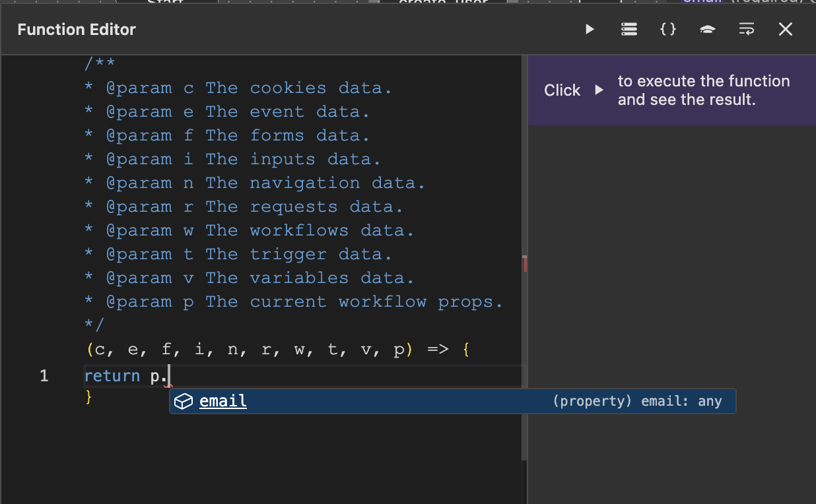Image resolution: width=816 pixels, height=504 pixels.
Task: Click the purple execute instruction banner
Action: (x=671, y=90)
